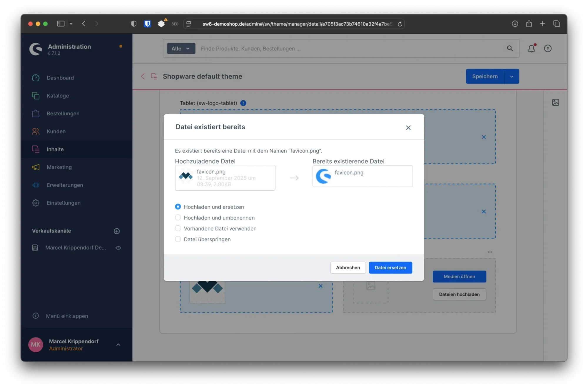Open the Alle search scope dropdown

pos(180,48)
